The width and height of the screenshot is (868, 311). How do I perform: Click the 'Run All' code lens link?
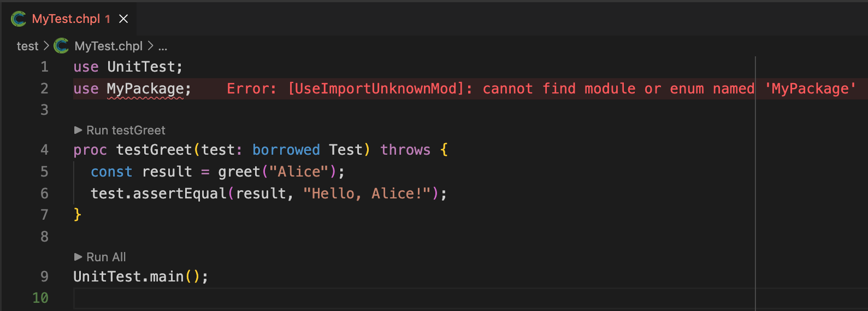point(106,257)
